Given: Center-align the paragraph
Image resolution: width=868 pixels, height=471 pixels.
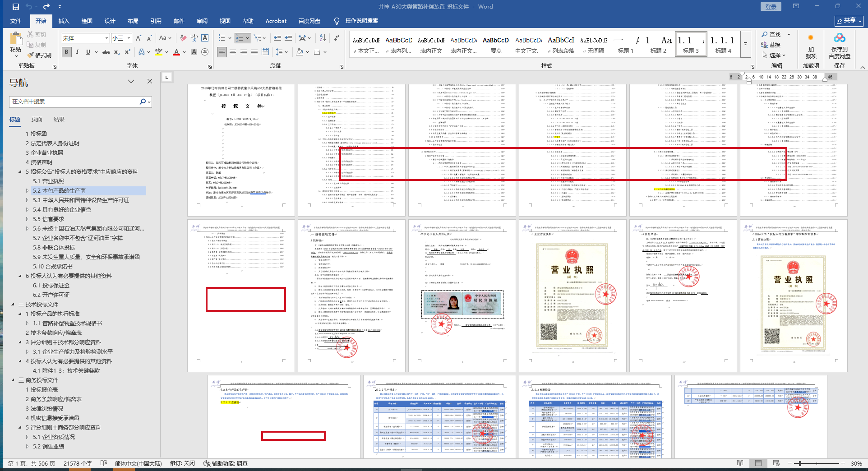Looking at the screenshot, I should point(233,52).
